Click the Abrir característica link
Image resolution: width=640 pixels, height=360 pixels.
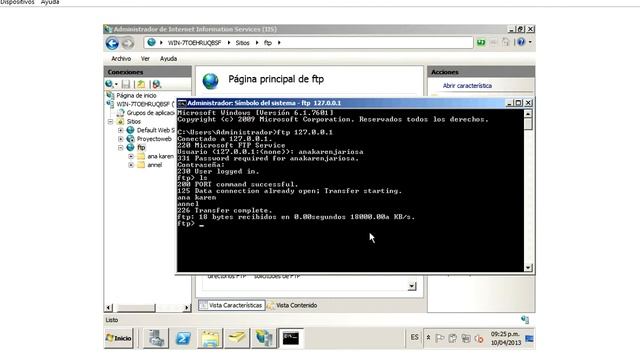point(467,86)
